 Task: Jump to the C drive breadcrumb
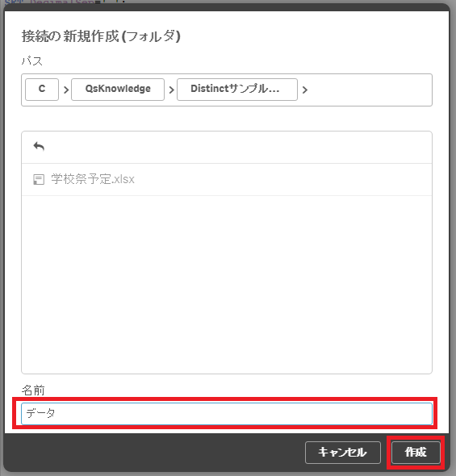tap(42, 90)
